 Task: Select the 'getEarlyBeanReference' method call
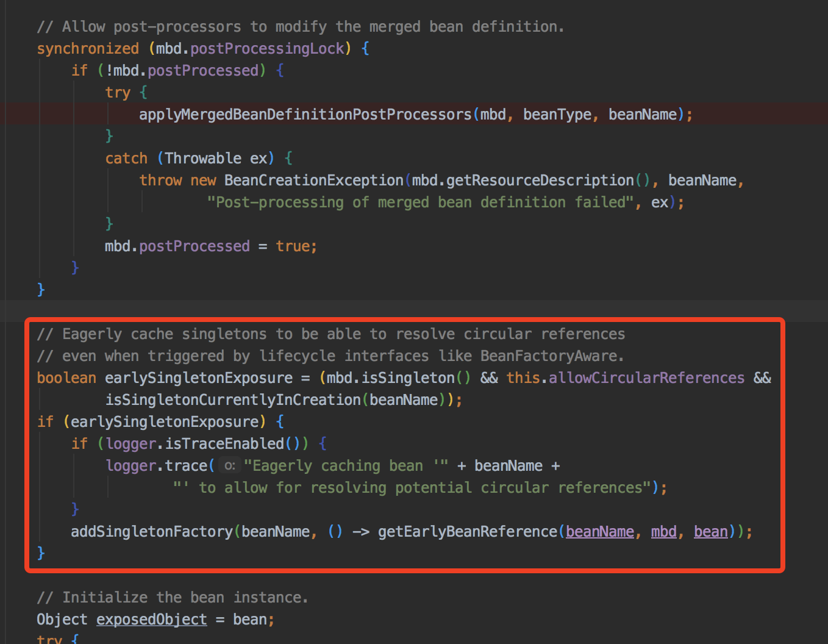(468, 532)
